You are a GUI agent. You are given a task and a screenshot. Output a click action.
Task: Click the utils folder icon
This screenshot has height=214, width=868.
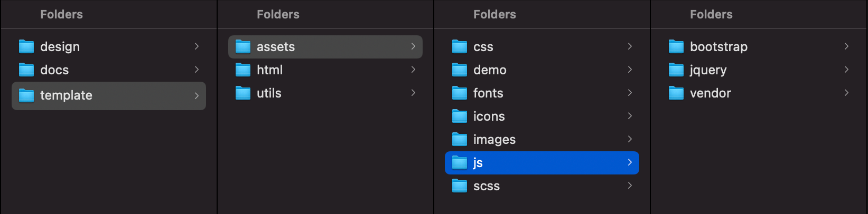pyautogui.click(x=243, y=93)
